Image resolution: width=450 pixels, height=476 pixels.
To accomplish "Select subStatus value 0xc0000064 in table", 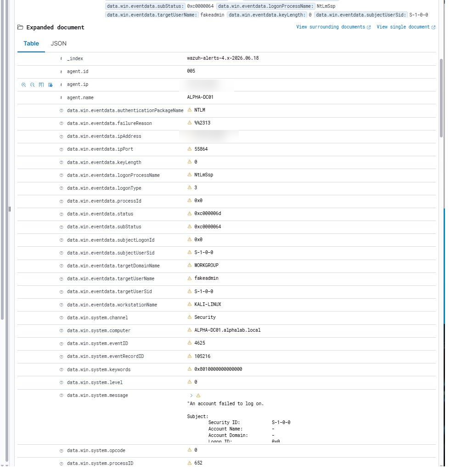I will point(208,227).
